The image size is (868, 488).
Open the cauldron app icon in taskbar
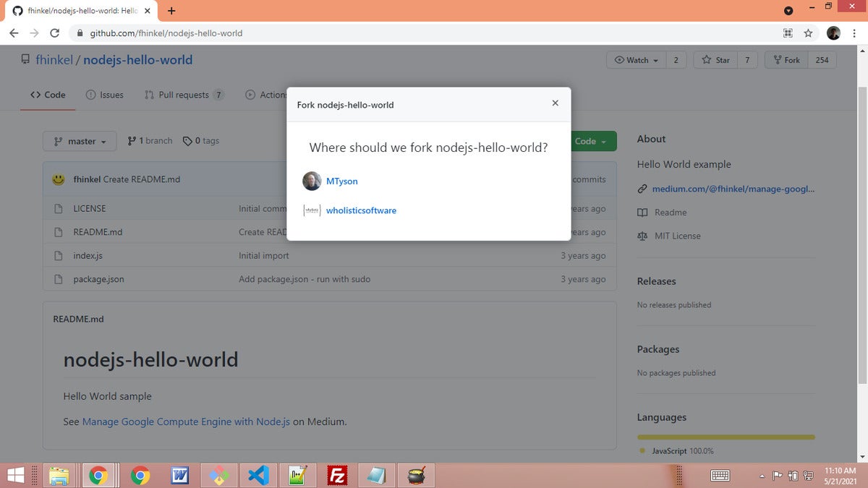pyautogui.click(x=415, y=475)
